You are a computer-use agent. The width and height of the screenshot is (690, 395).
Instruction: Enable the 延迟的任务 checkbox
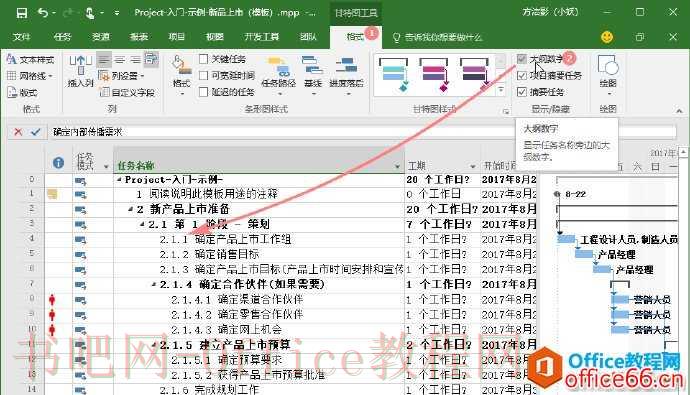click(203, 92)
